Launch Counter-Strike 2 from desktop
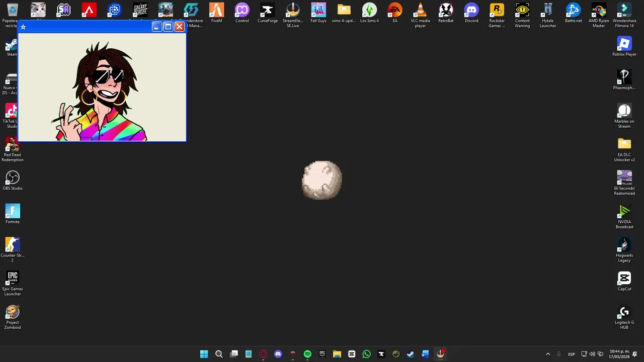The width and height of the screenshot is (644, 362). click(x=13, y=250)
